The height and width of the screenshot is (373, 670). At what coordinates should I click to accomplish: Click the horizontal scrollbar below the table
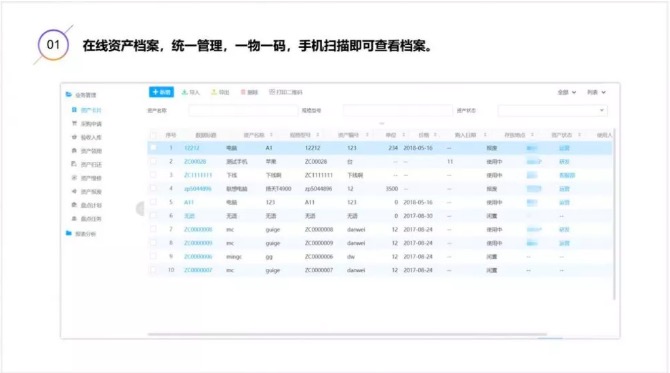[x=347, y=334]
